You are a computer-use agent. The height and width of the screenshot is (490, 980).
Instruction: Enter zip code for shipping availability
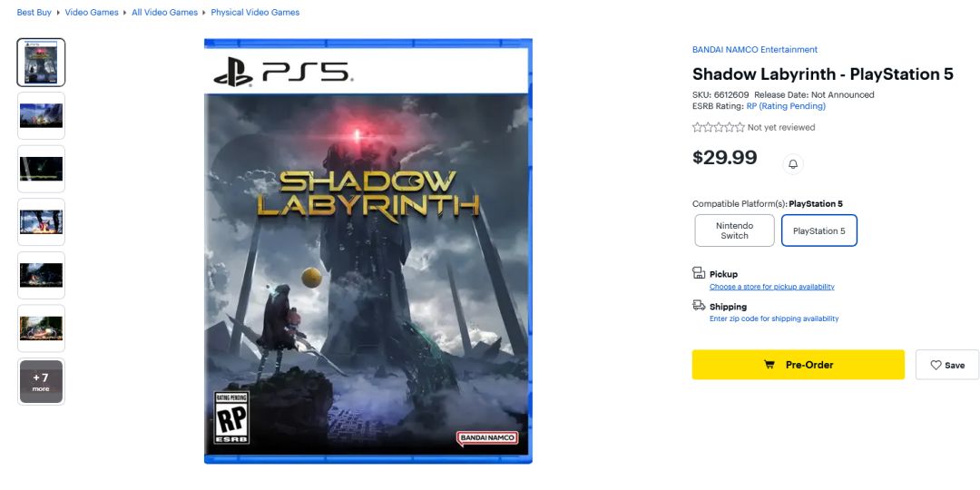(x=774, y=318)
